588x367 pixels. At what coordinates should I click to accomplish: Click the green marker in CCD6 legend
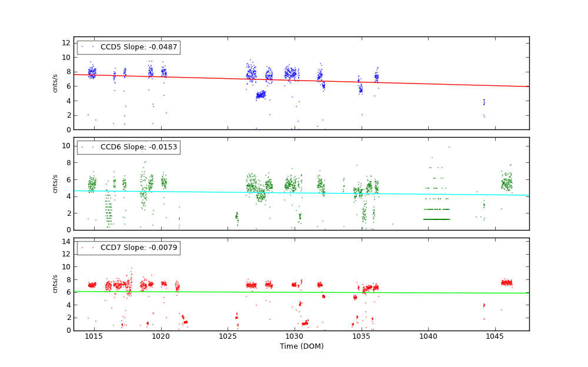point(82,147)
